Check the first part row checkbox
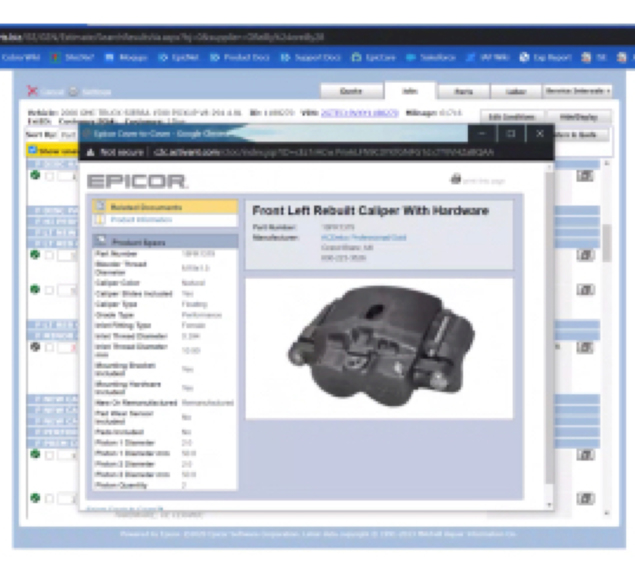The width and height of the screenshot is (635, 568). (x=49, y=176)
